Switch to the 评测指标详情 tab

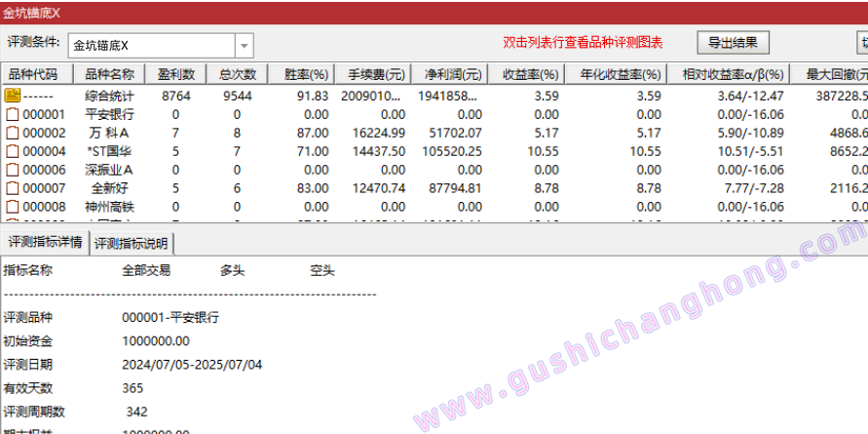click(46, 242)
